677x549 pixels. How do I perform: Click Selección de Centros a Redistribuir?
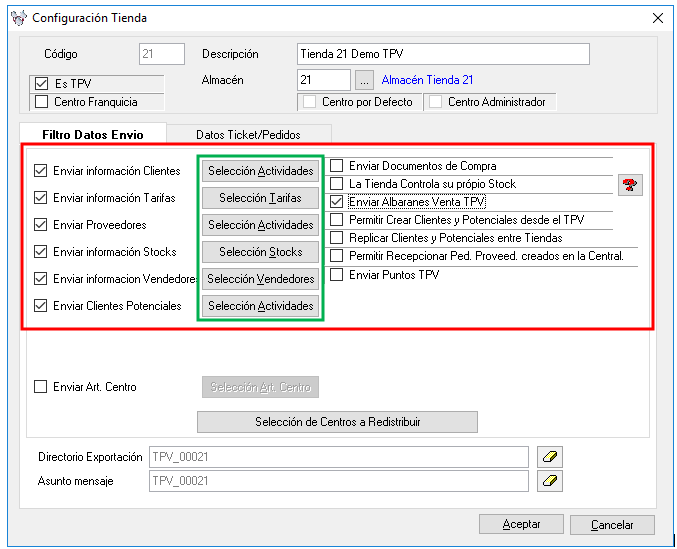coord(337,422)
